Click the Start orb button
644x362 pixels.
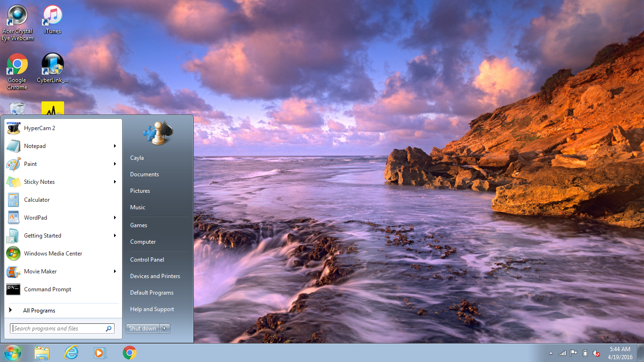tap(13, 353)
